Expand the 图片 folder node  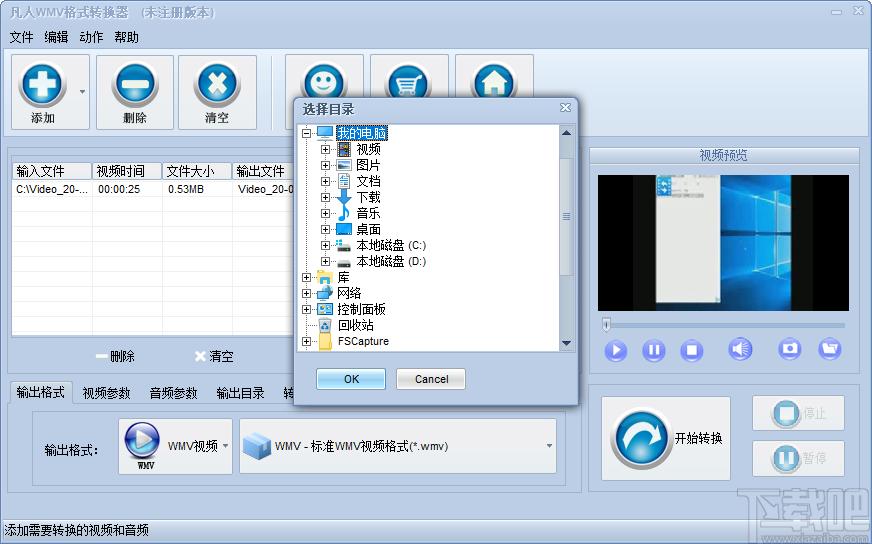click(325, 165)
